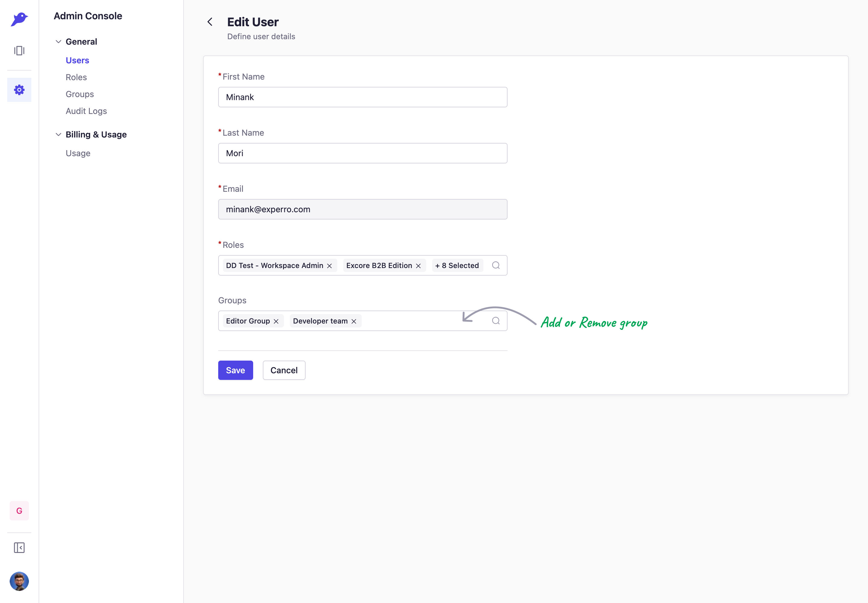868x603 pixels.
Task: Open the Audit Logs menu item
Action: (86, 111)
